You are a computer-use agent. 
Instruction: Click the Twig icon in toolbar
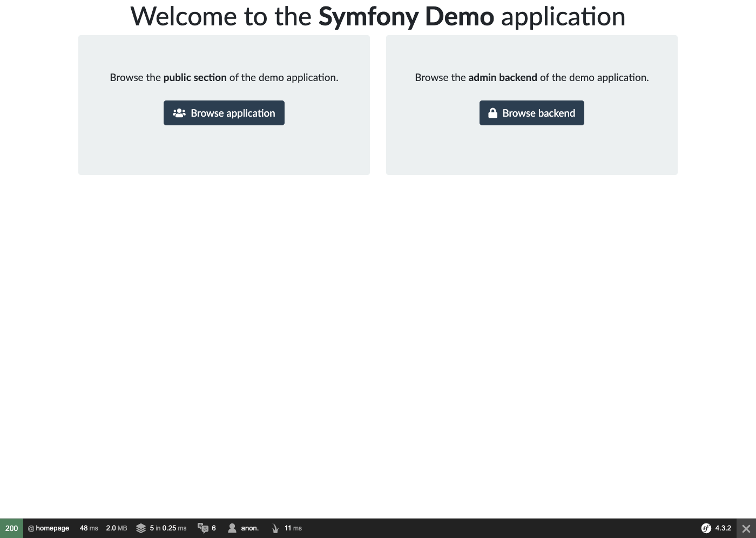[275, 528]
